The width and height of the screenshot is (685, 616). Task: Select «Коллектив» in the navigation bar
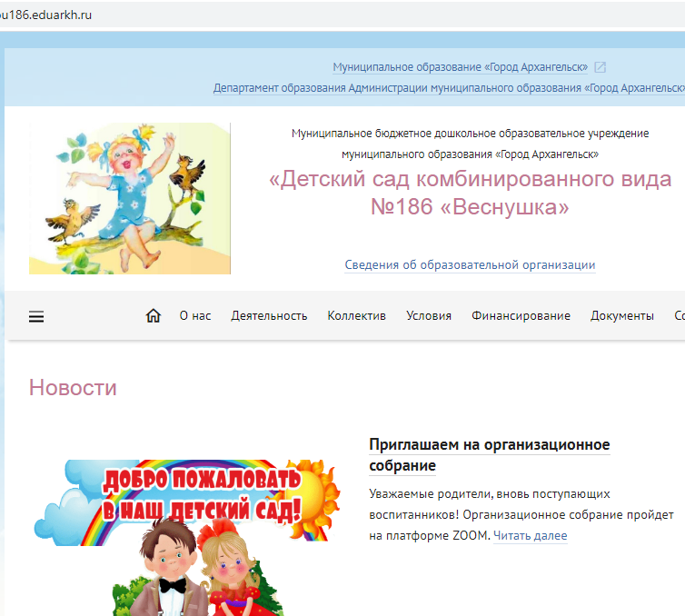[356, 316]
